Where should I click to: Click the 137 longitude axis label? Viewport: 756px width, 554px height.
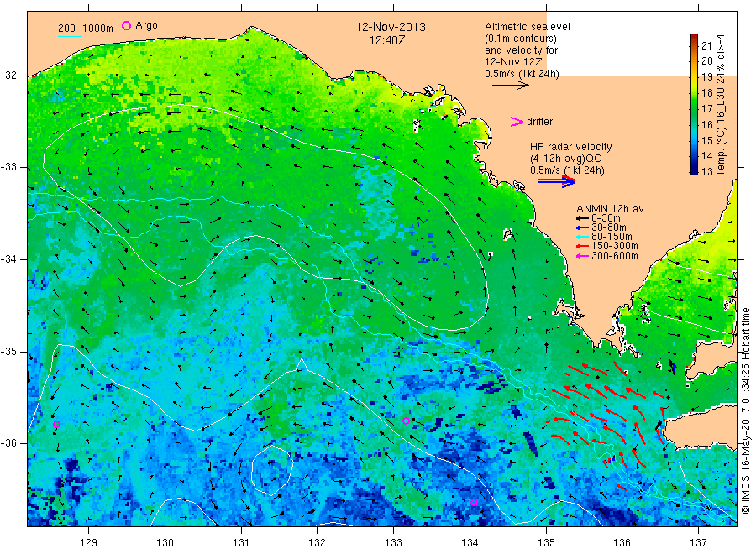[698, 543]
